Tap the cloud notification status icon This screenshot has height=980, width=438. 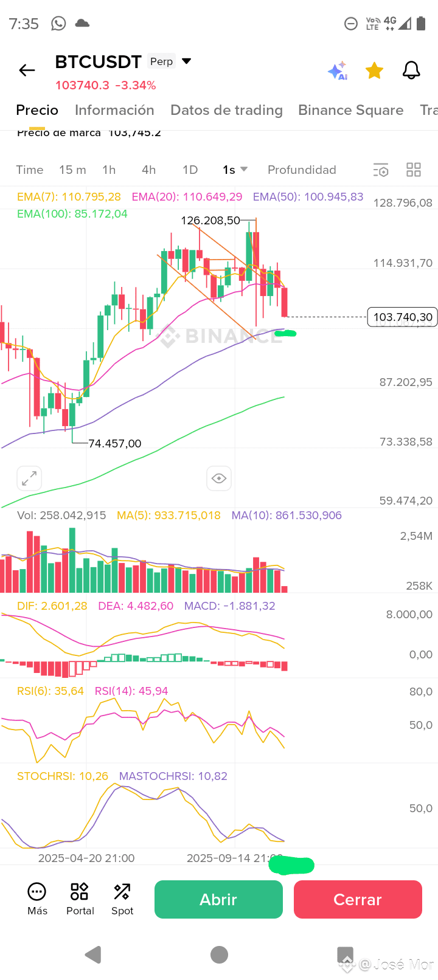pyautogui.click(x=82, y=23)
